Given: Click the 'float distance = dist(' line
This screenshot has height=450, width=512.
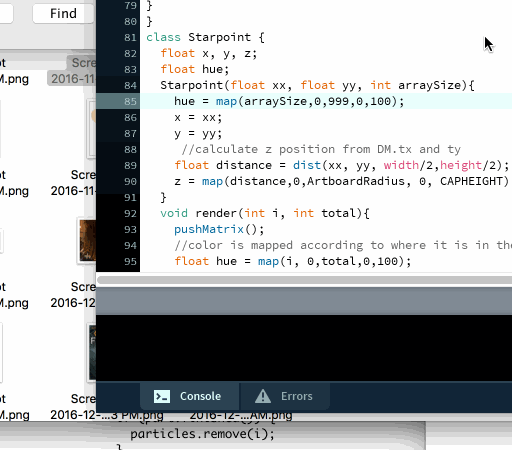Looking at the screenshot, I should 342,165.
